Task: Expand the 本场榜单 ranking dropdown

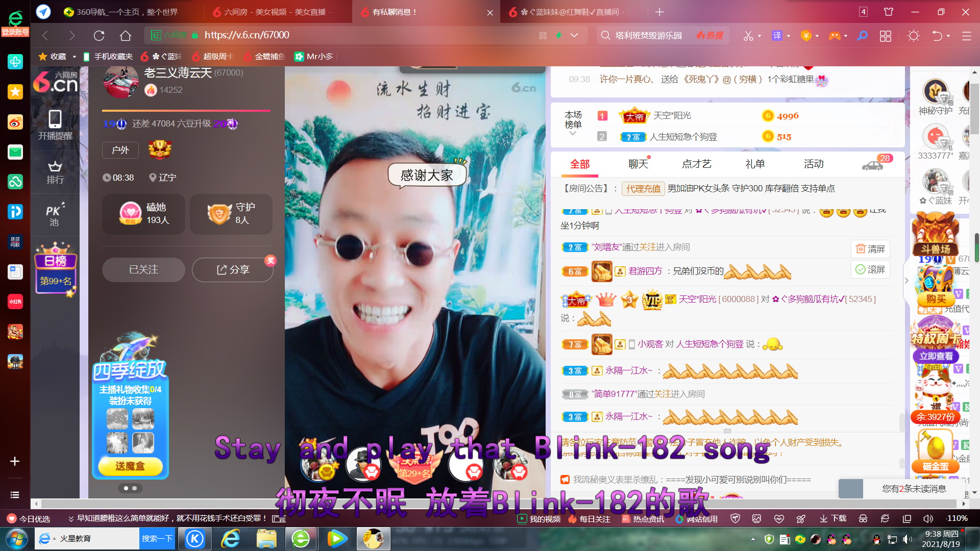Action: pyautogui.click(x=573, y=134)
